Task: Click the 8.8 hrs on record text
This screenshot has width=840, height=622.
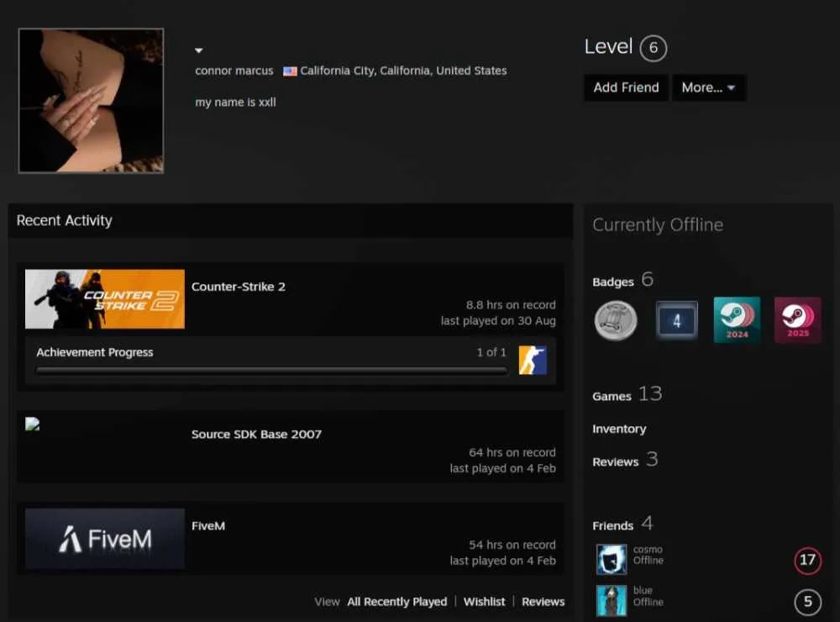Action: click(511, 304)
